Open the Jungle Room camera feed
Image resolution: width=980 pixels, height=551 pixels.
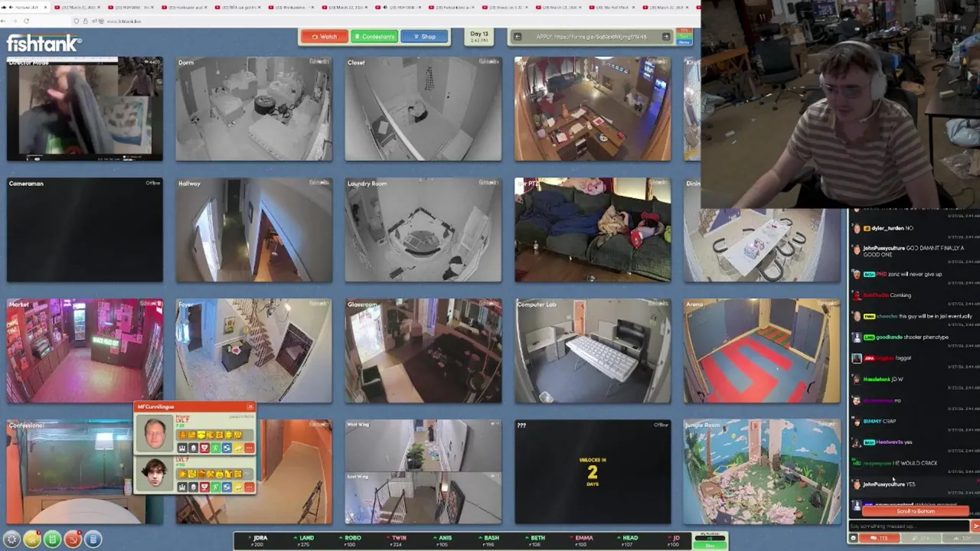762,471
